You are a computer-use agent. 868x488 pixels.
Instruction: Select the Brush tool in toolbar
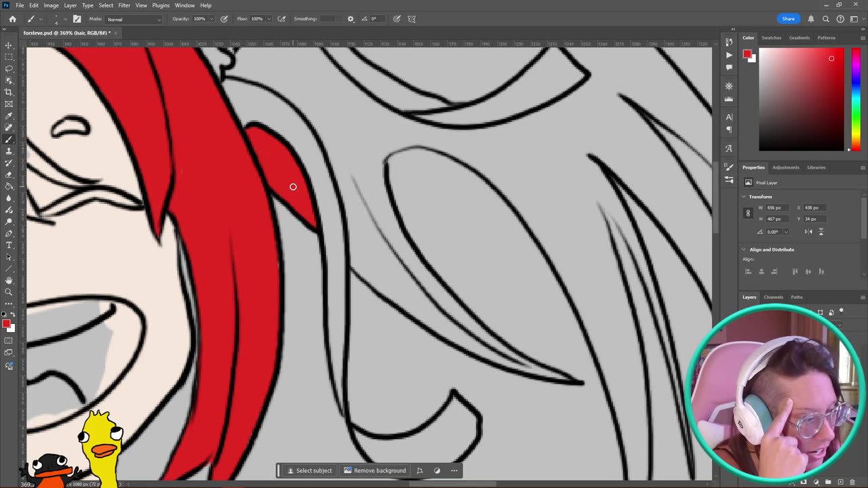click(x=9, y=139)
